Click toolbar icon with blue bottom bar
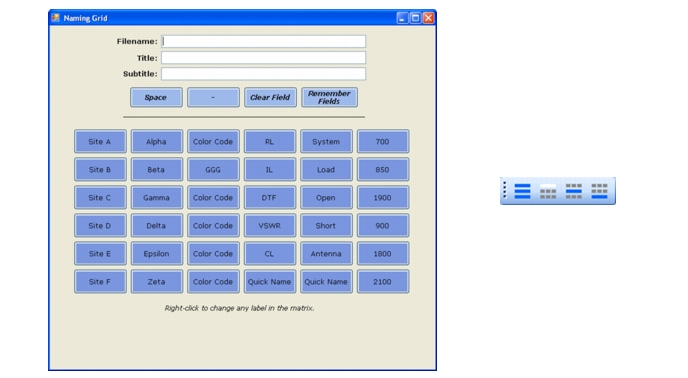 click(599, 191)
